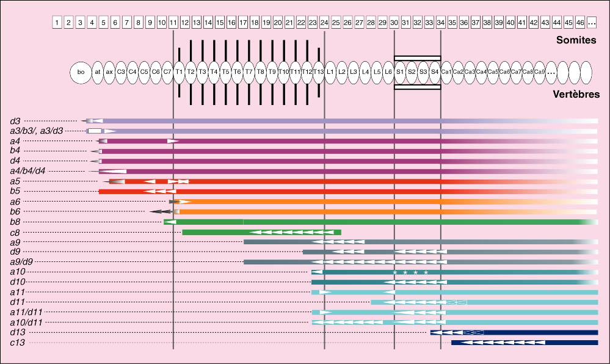Click first white star on a10 bar
The height and width of the screenshot is (364, 610).
(395, 272)
